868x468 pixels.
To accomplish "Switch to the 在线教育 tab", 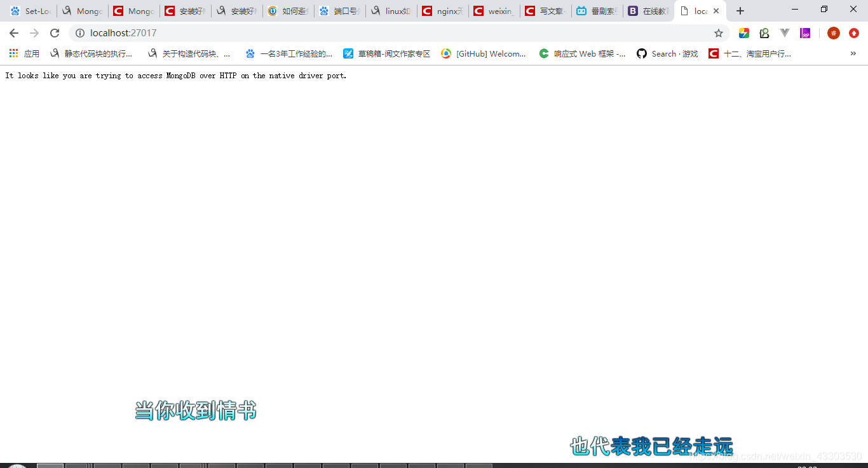I will coord(648,11).
